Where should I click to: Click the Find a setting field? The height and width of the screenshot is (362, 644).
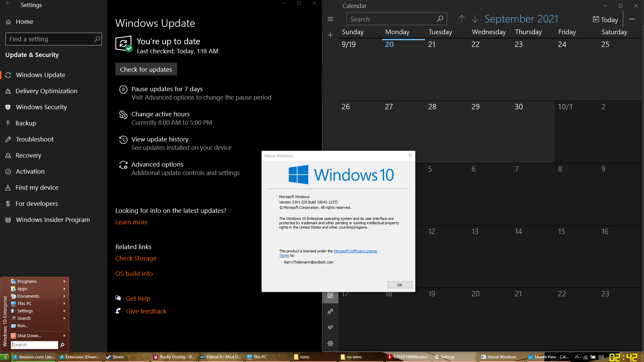(50, 39)
